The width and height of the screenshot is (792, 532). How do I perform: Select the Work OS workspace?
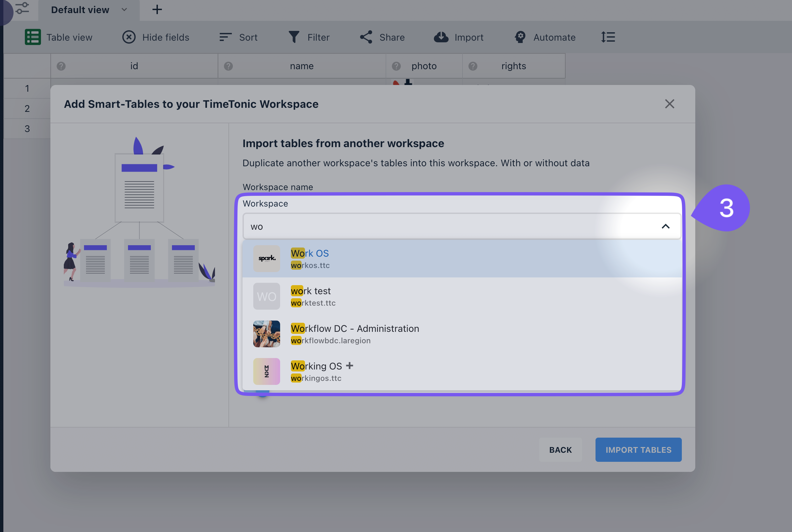click(x=462, y=259)
